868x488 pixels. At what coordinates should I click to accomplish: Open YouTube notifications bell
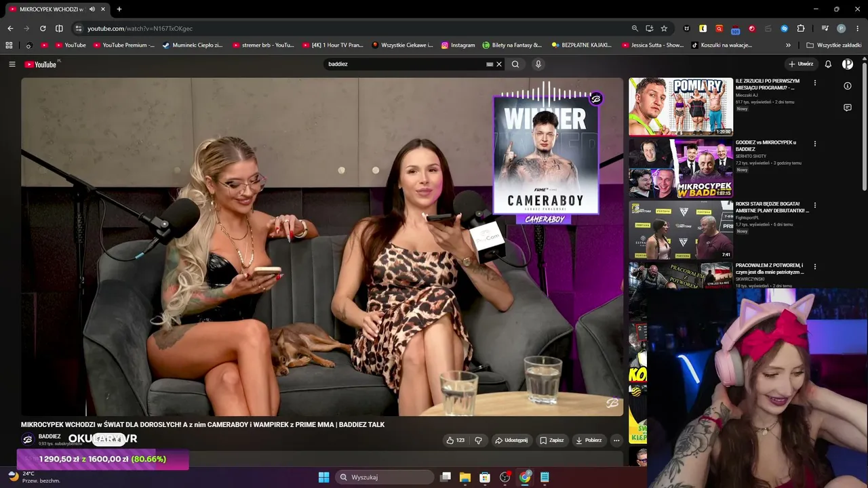(828, 64)
